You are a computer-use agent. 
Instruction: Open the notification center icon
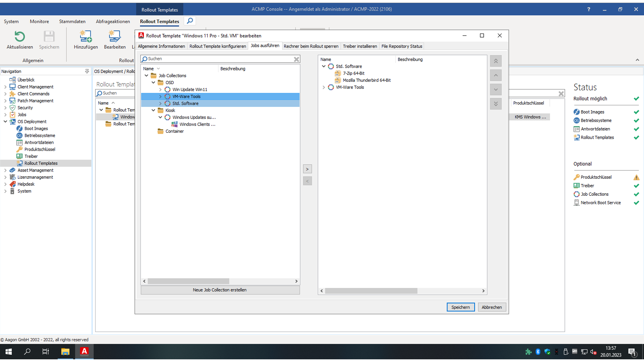[x=632, y=352]
